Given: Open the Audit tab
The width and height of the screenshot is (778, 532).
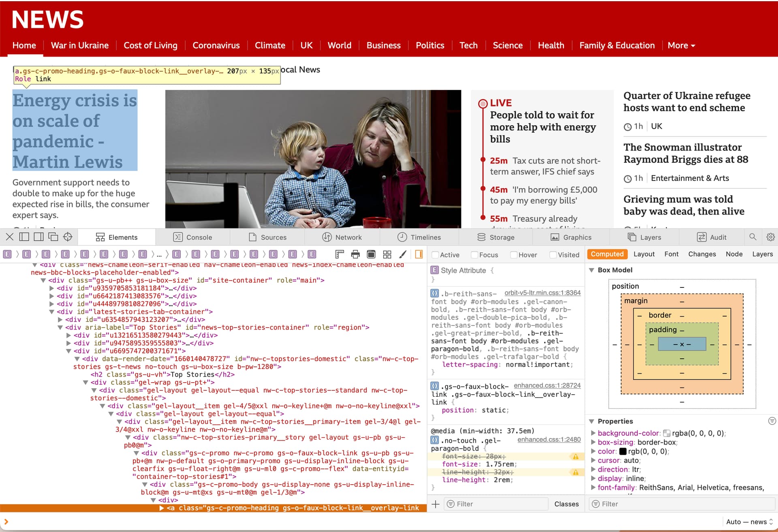Looking at the screenshot, I should click(712, 237).
